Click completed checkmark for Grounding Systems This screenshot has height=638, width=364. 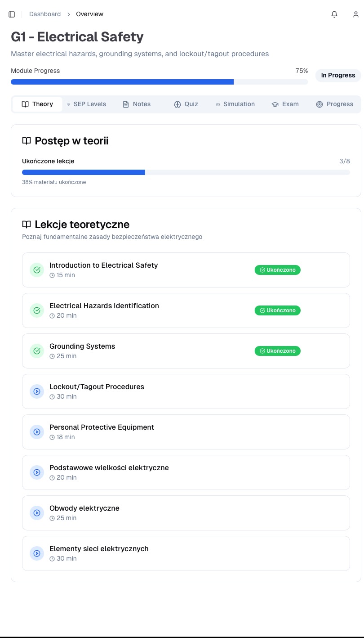click(37, 351)
